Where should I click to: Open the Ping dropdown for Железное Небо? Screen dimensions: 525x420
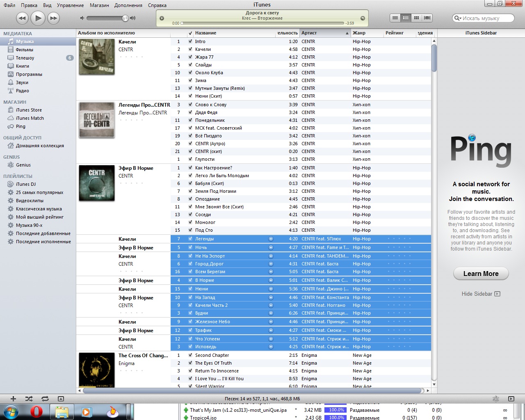pos(271,322)
